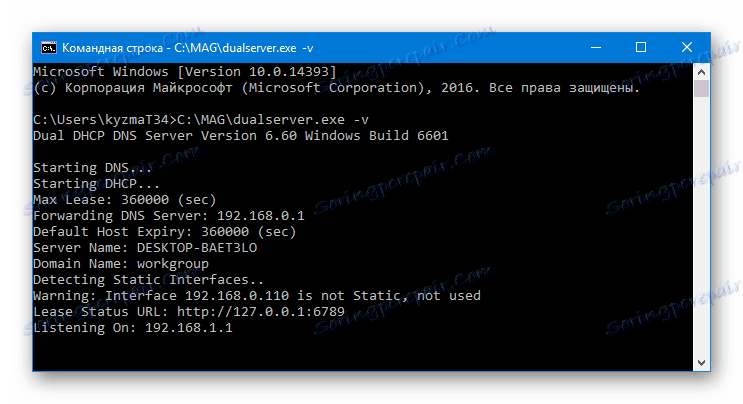This screenshot has width=743, height=404.
Task: Maximize the dualserver console window
Action: 642,46
